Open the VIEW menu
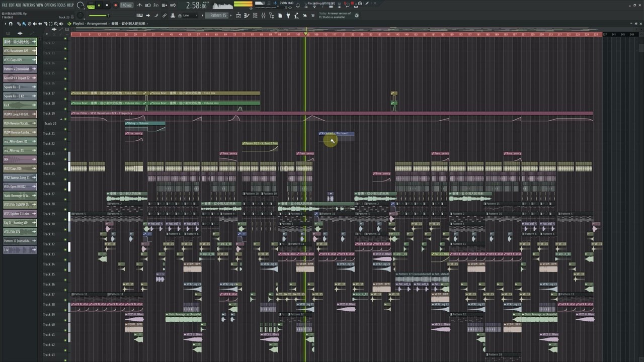 tap(40, 5)
